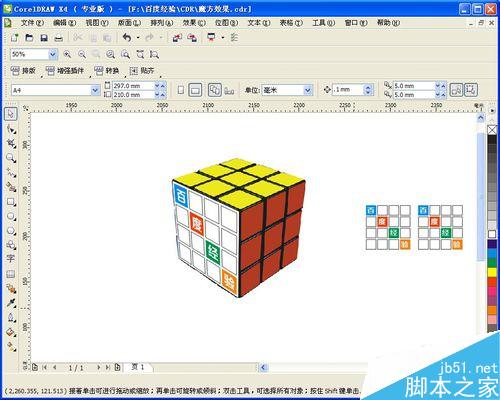Click the Open file folder icon

click(29, 38)
